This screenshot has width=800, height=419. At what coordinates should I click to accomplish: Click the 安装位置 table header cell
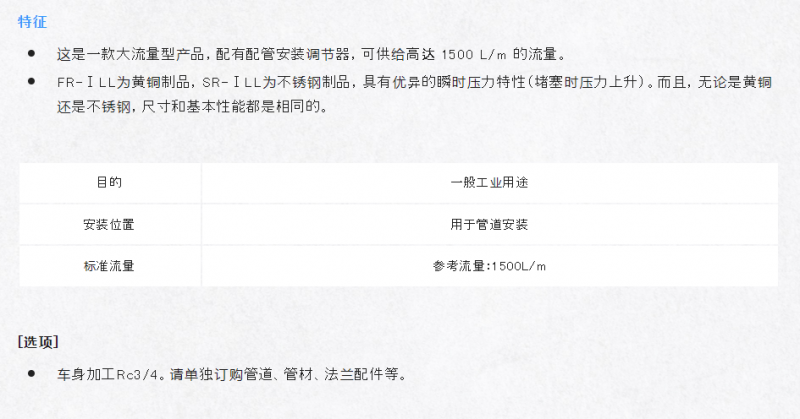click(x=110, y=225)
